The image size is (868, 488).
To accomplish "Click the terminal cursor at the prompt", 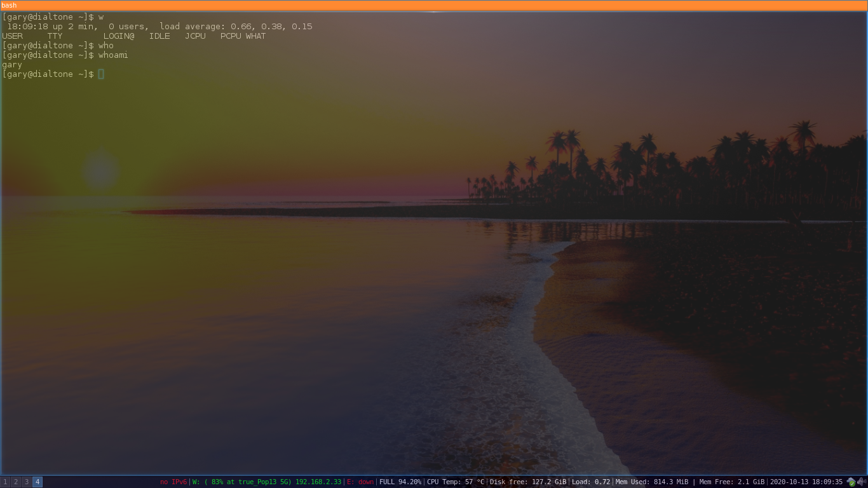I will tap(101, 74).
